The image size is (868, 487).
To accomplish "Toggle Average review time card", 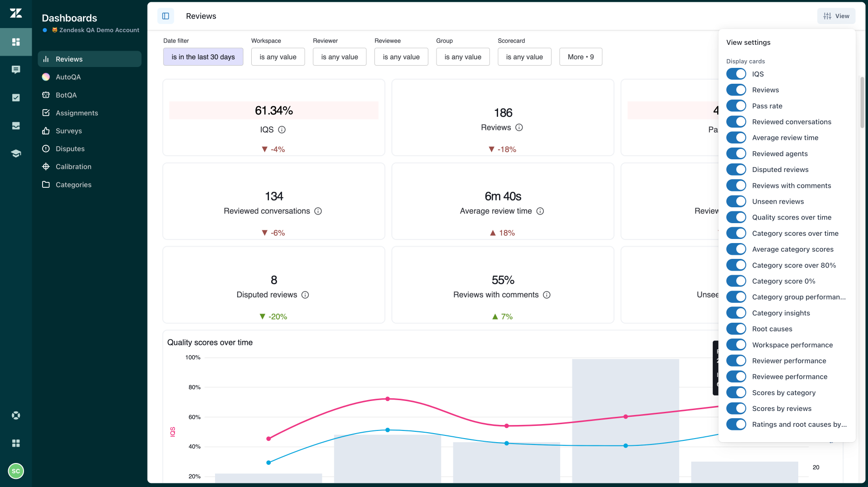I will click(x=736, y=138).
